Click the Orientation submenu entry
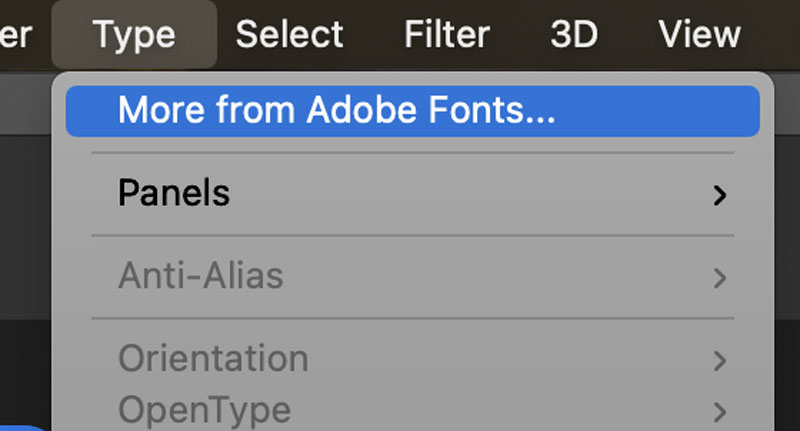The height and width of the screenshot is (431, 800). coord(413,359)
